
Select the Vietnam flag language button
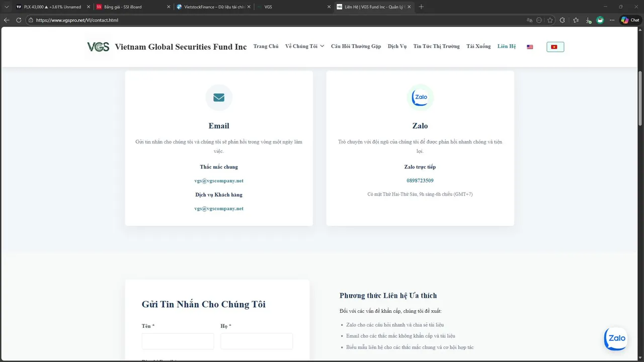point(555,47)
